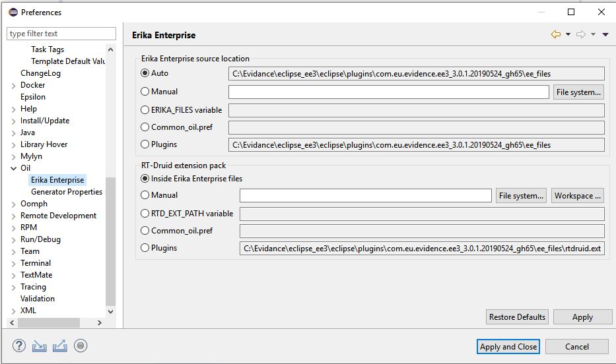Expand the TextMate tree node
This screenshot has width=616, height=364.
point(13,276)
